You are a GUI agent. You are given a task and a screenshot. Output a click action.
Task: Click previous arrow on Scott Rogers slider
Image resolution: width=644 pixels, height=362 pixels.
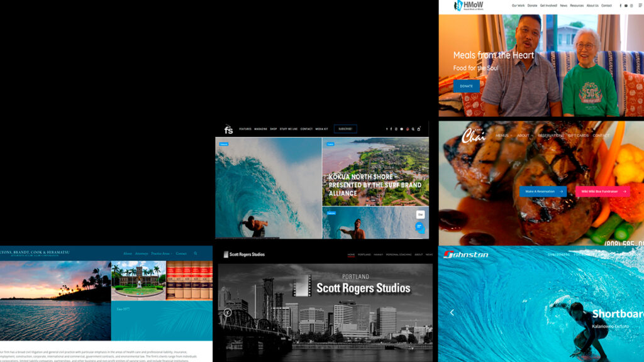click(x=228, y=312)
